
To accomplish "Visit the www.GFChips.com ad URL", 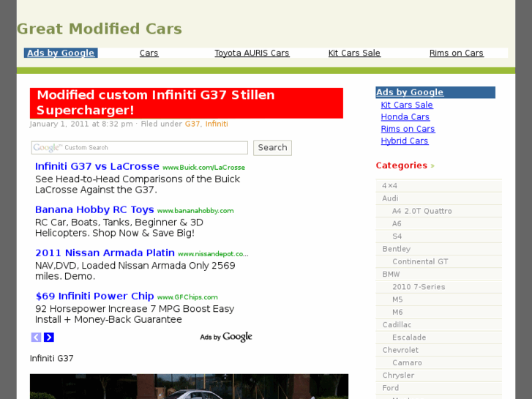I will point(187,297).
